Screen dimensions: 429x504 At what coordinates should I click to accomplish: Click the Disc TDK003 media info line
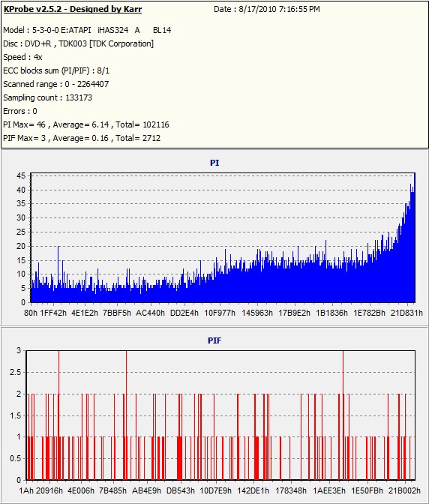[79, 43]
